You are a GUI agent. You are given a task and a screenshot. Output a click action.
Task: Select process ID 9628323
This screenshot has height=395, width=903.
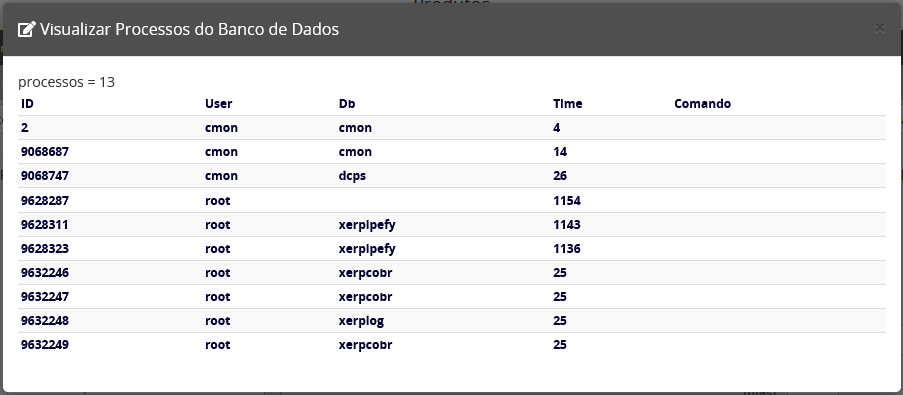[x=44, y=249]
